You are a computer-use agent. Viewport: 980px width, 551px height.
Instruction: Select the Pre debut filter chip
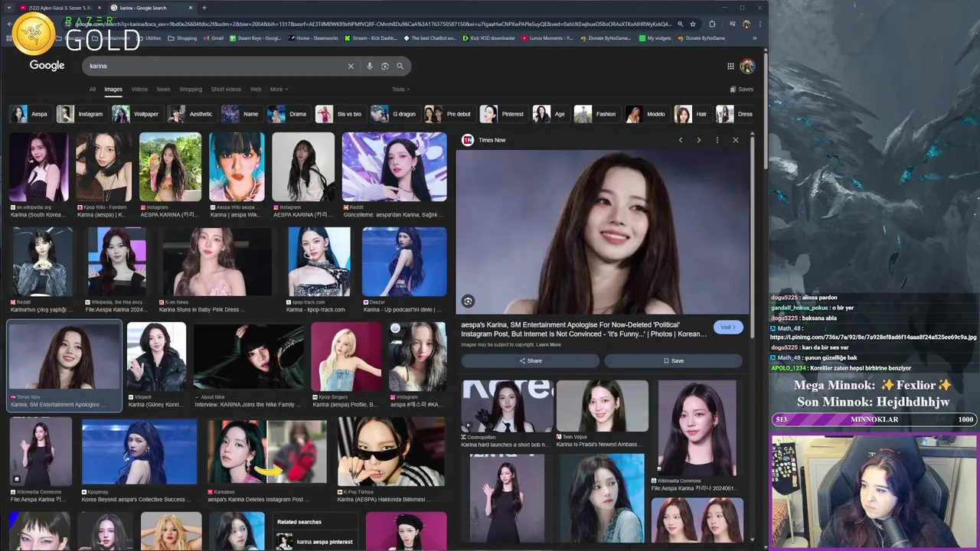449,114
